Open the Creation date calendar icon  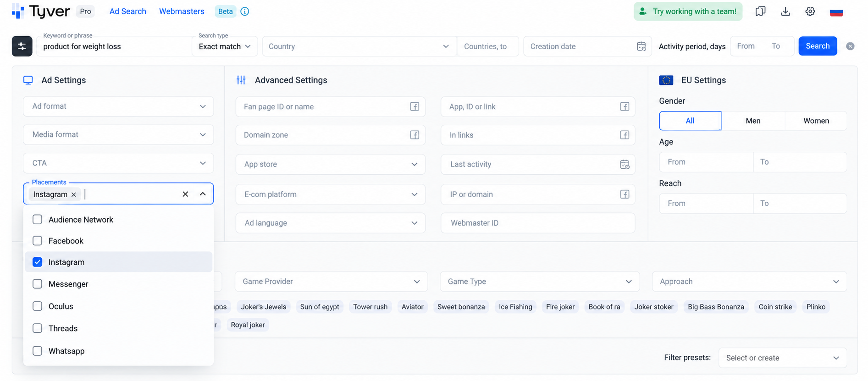[641, 46]
